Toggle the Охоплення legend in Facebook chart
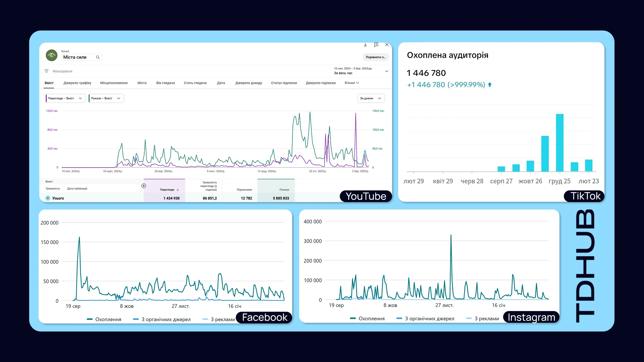Screen dimensions: 644x362 click(104, 319)
